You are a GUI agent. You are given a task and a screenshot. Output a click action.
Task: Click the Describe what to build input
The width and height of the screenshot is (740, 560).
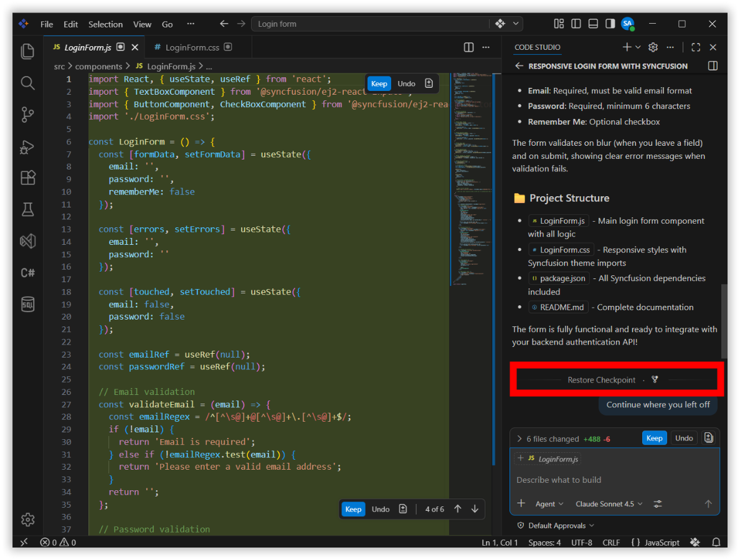[614, 480]
